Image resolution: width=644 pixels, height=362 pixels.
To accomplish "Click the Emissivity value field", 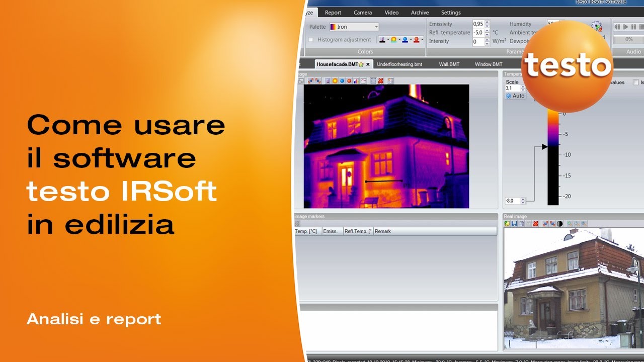I will click(478, 24).
